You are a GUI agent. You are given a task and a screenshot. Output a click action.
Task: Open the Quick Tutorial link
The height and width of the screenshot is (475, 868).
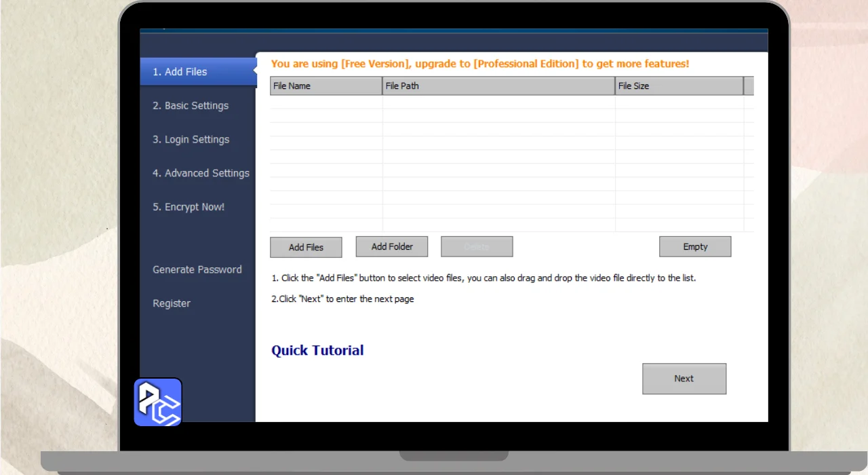click(317, 351)
